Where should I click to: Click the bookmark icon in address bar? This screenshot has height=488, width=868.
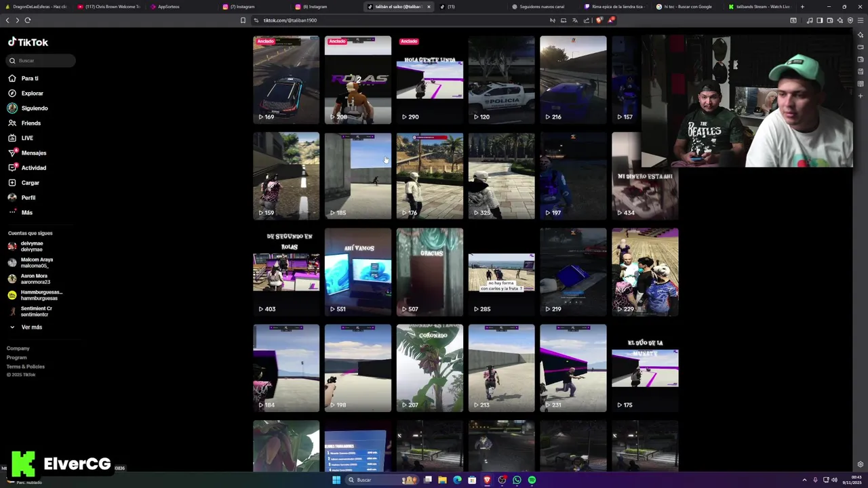tap(243, 20)
